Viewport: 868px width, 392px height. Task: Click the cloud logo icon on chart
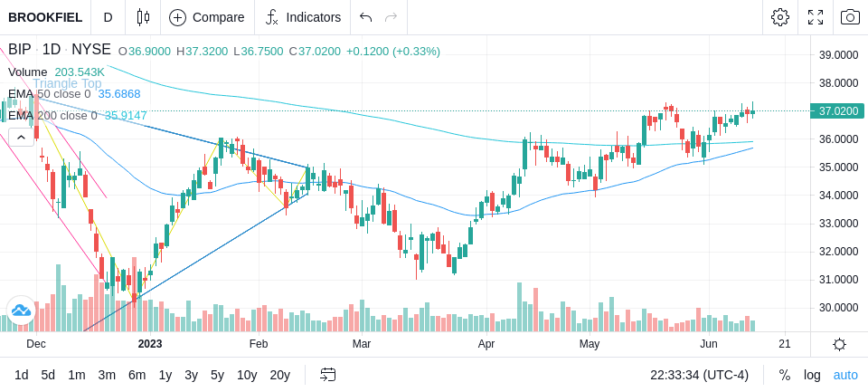click(21, 311)
